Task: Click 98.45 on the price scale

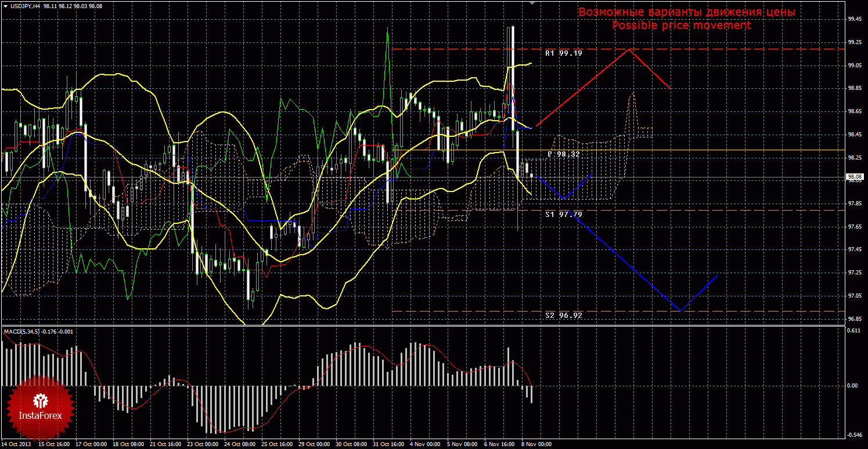Action: coord(855,135)
